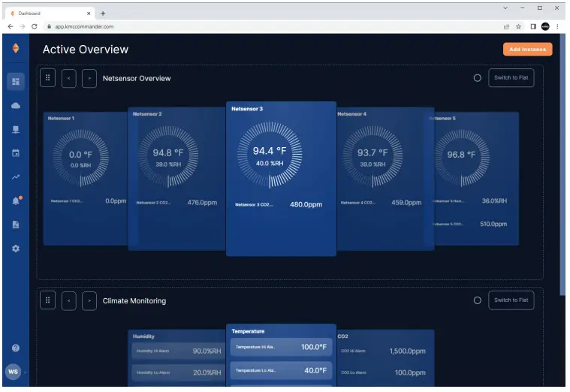Open the Help question mark icon

click(16, 348)
